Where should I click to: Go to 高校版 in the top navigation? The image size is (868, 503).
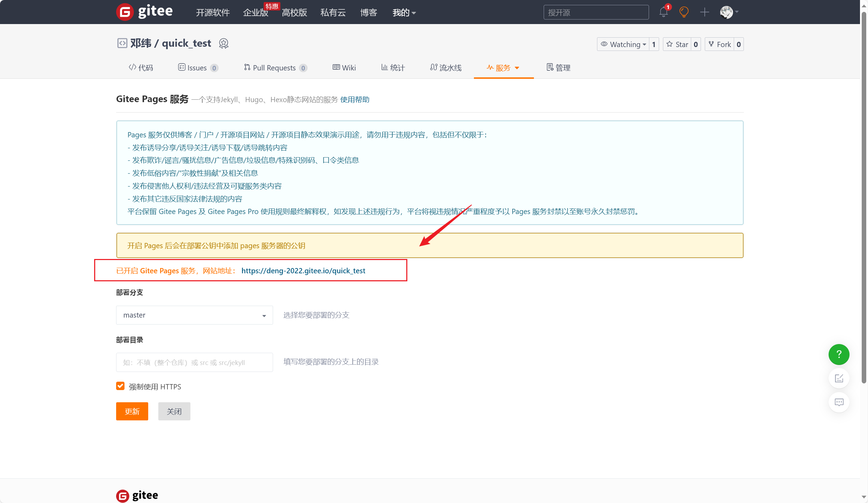[x=294, y=13]
